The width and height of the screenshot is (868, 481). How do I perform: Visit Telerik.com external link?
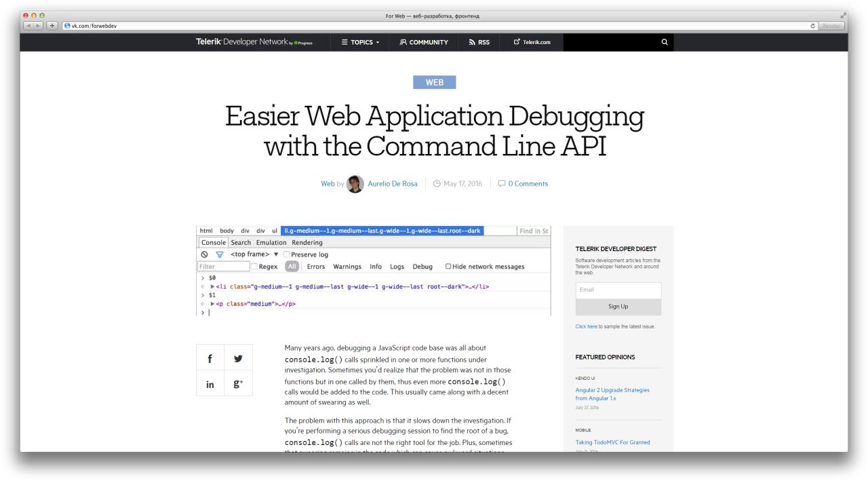click(532, 42)
